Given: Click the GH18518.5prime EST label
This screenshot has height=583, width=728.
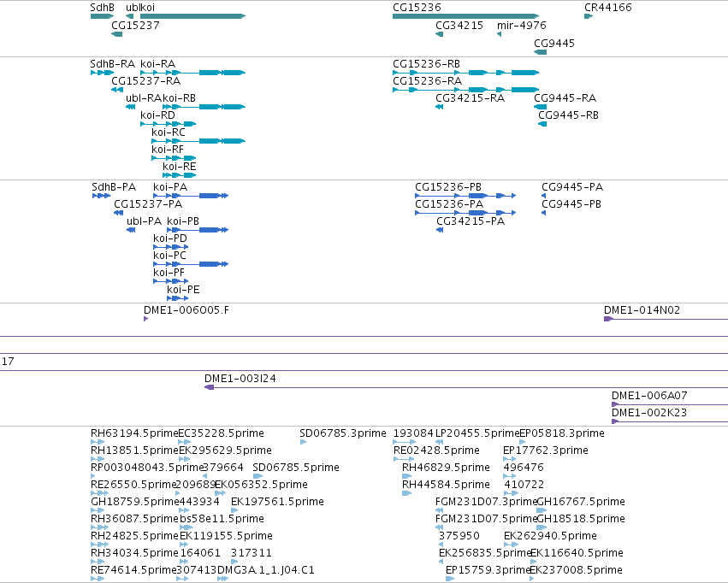Looking at the screenshot, I should click(x=580, y=519).
